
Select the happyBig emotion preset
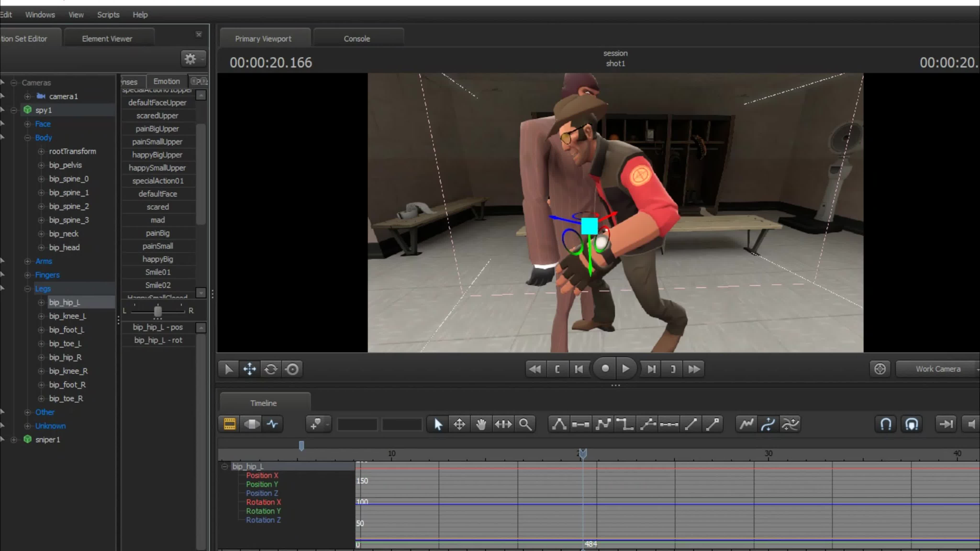coord(157,259)
